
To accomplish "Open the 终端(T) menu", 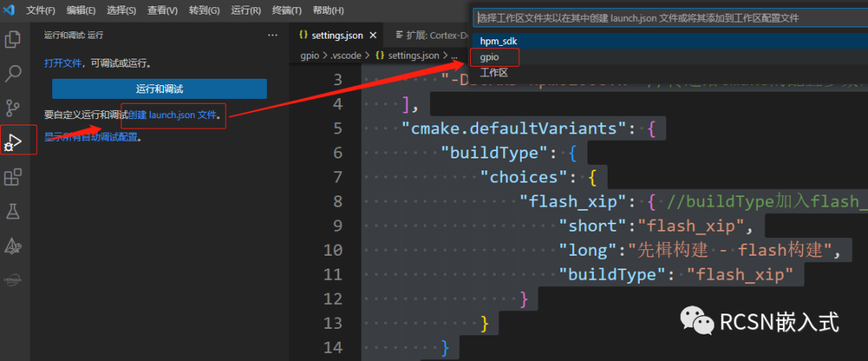I will [287, 10].
